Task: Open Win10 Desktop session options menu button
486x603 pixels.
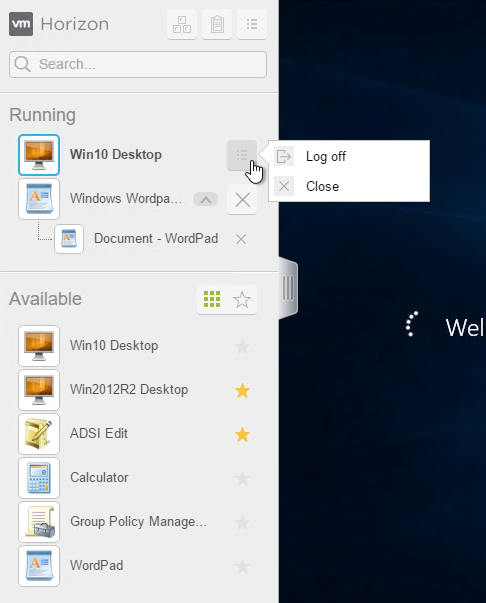Action: click(242, 155)
